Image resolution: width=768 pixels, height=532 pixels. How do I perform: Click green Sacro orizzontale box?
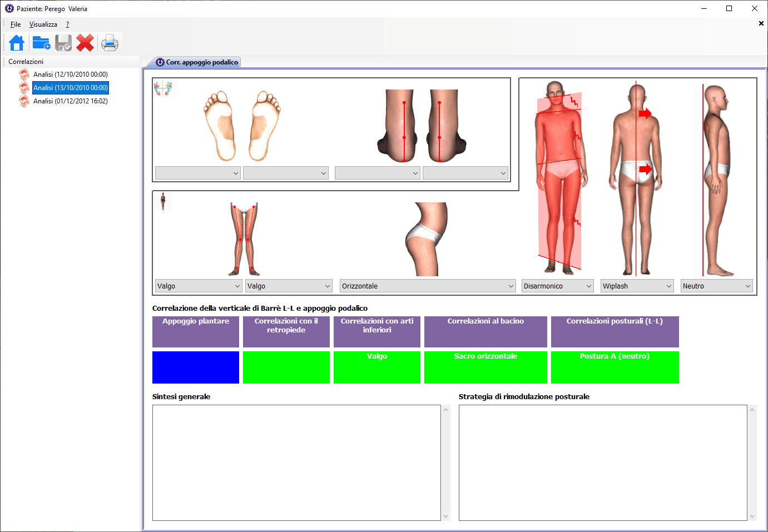485,367
